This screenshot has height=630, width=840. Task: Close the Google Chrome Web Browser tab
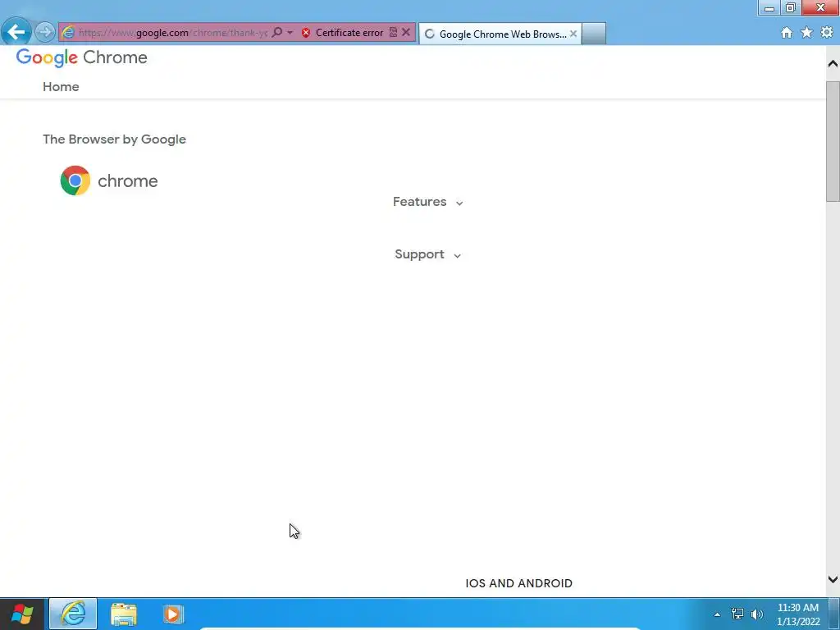point(573,34)
